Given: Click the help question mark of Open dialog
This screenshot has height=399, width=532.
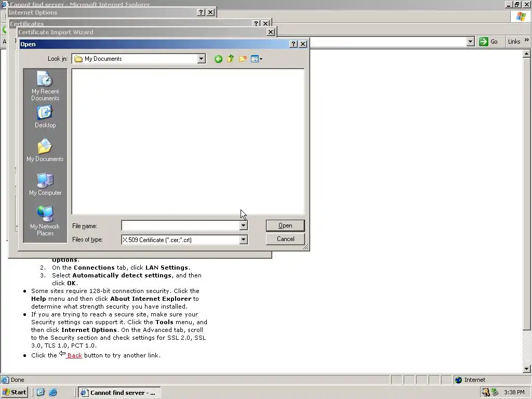Looking at the screenshot, I should pyautogui.click(x=294, y=44).
